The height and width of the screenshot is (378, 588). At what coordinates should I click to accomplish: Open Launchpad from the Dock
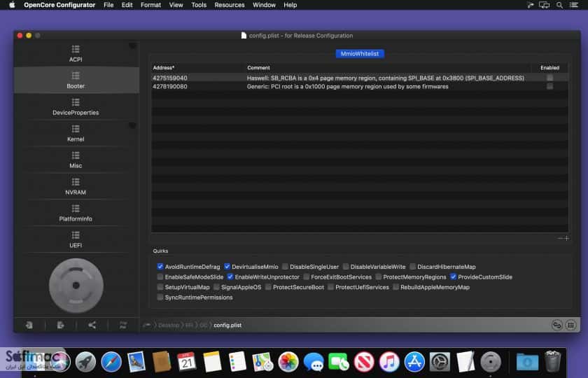85,362
